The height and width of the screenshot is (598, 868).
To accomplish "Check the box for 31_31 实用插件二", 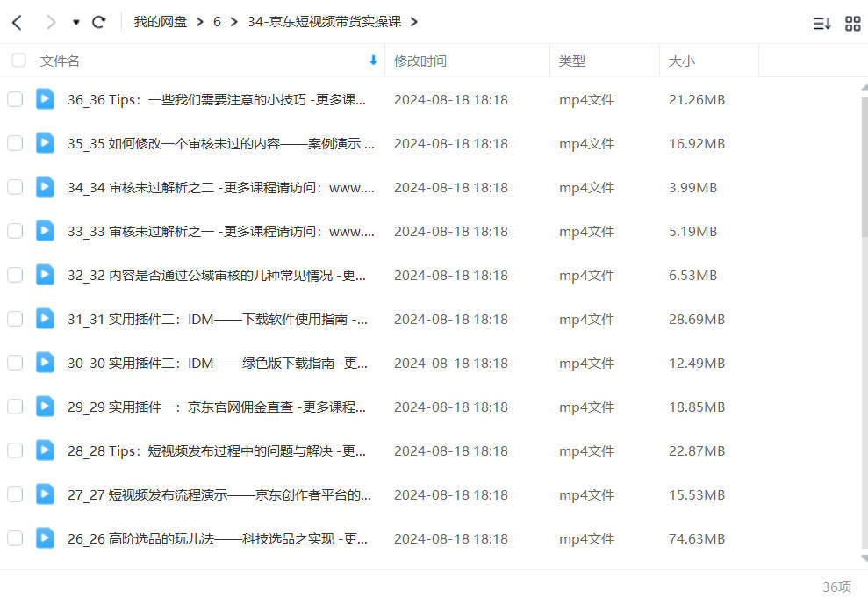I will click(15, 319).
